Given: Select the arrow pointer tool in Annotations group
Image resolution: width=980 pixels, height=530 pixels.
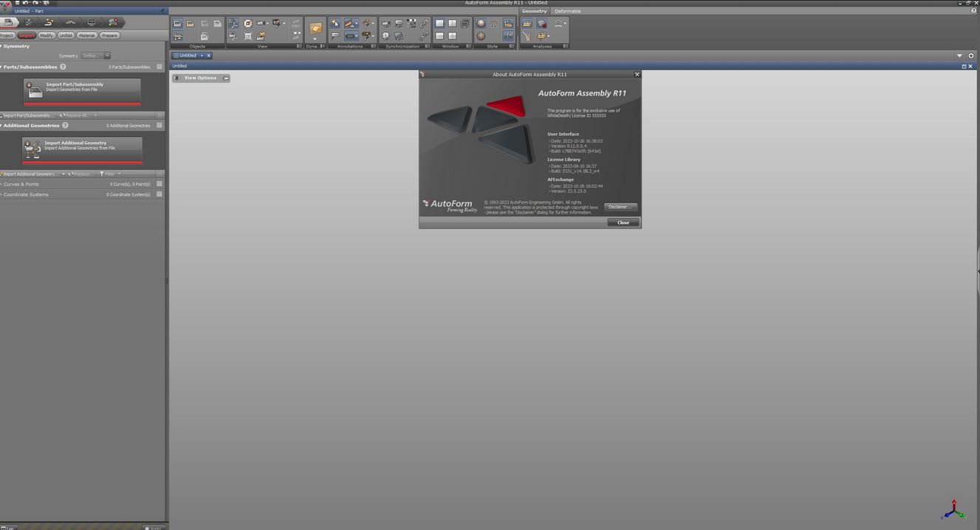Looking at the screenshot, I should coord(335,24).
